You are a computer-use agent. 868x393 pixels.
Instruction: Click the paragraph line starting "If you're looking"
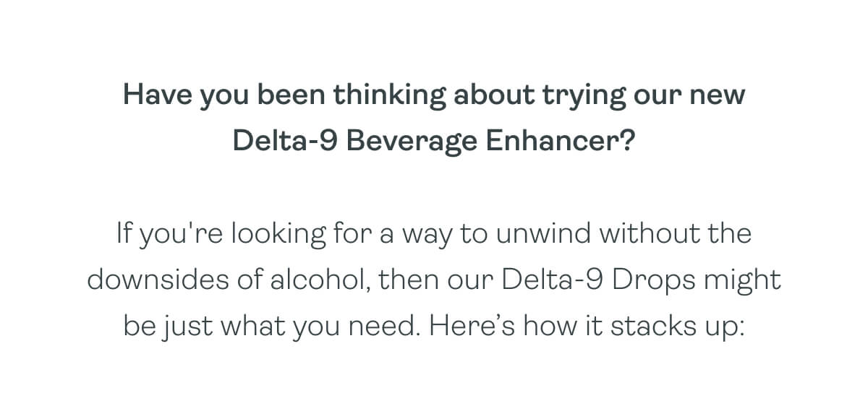click(x=433, y=236)
